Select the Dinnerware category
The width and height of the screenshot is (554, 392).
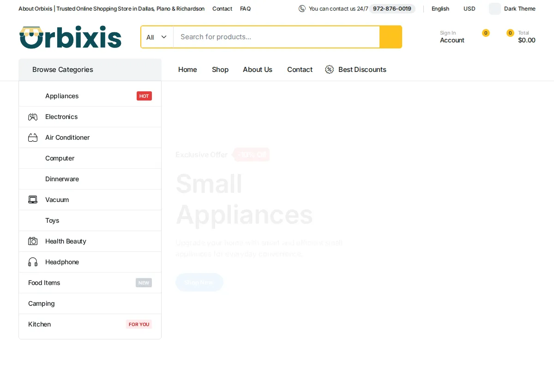click(x=90, y=179)
